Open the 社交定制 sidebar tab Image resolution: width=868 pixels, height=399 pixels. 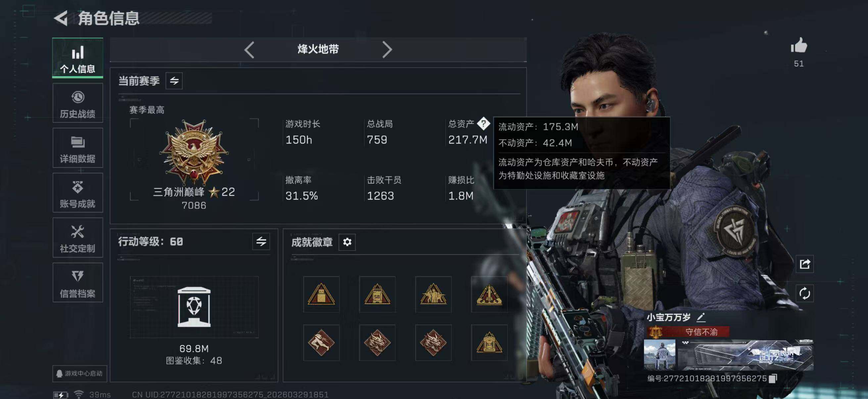77,238
